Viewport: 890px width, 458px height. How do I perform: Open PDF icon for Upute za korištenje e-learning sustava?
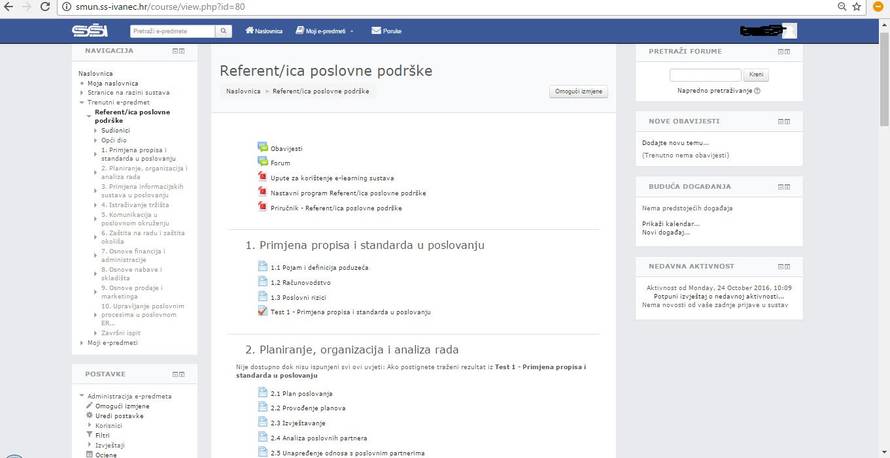pos(262,177)
